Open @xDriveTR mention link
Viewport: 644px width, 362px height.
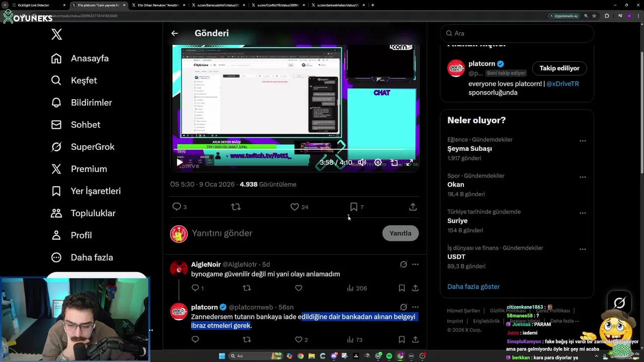click(562, 84)
